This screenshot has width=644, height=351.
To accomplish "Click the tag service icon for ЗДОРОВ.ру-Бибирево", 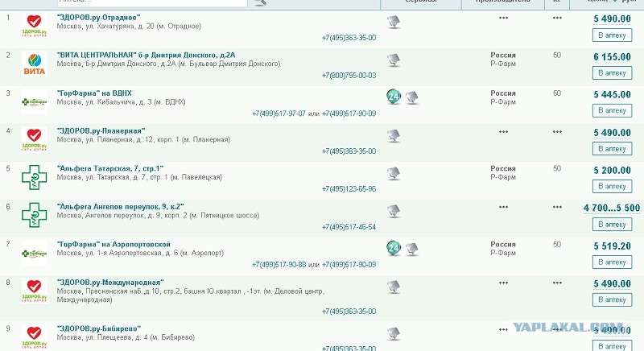I will (x=394, y=334).
